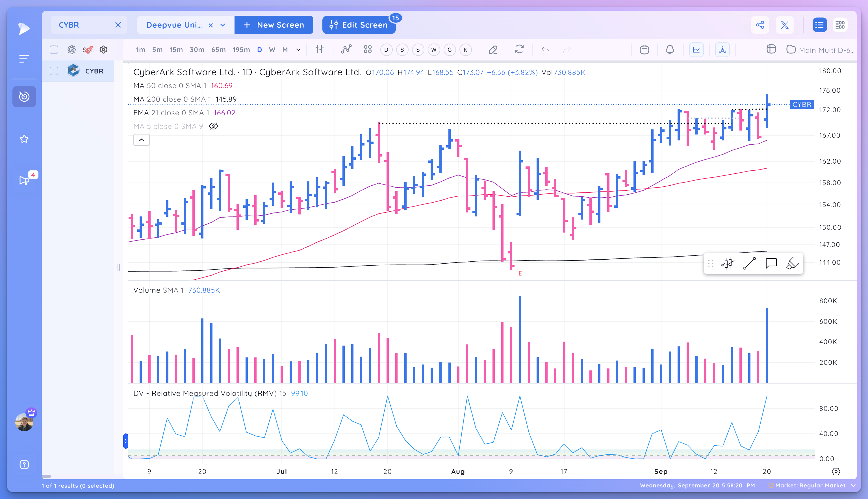Image resolution: width=868 pixels, height=499 pixels.
Task: Open the indicators icon
Action: point(346,49)
